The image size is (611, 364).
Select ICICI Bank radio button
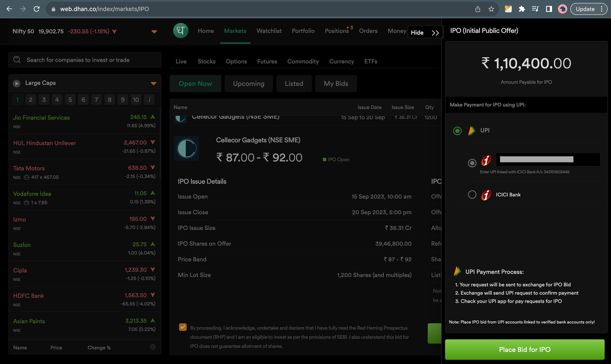[472, 194]
